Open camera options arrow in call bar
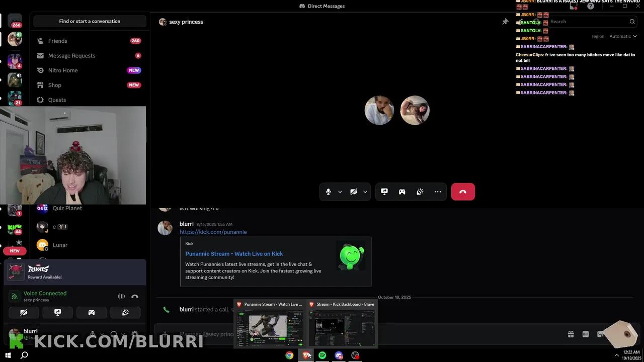The image size is (644, 362). point(365,192)
